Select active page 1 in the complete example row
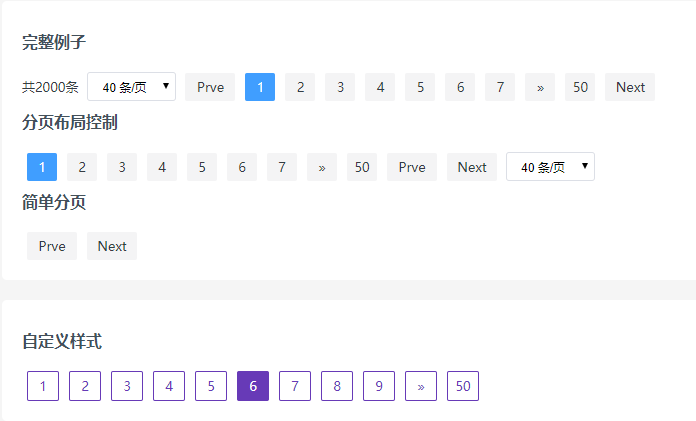 (x=260, y=87)
